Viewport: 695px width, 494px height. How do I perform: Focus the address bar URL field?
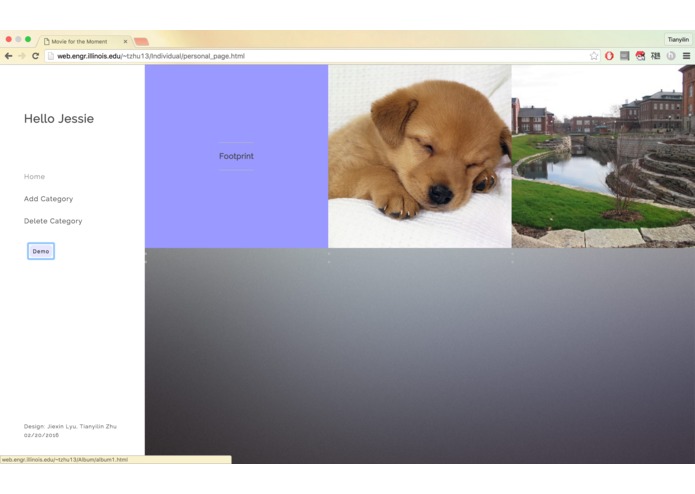point(321,56)
